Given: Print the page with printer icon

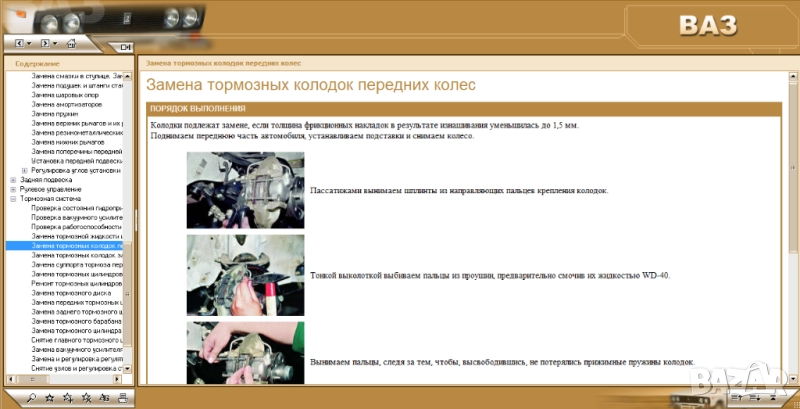Looking at the screenshot, I should pos(121,397).
